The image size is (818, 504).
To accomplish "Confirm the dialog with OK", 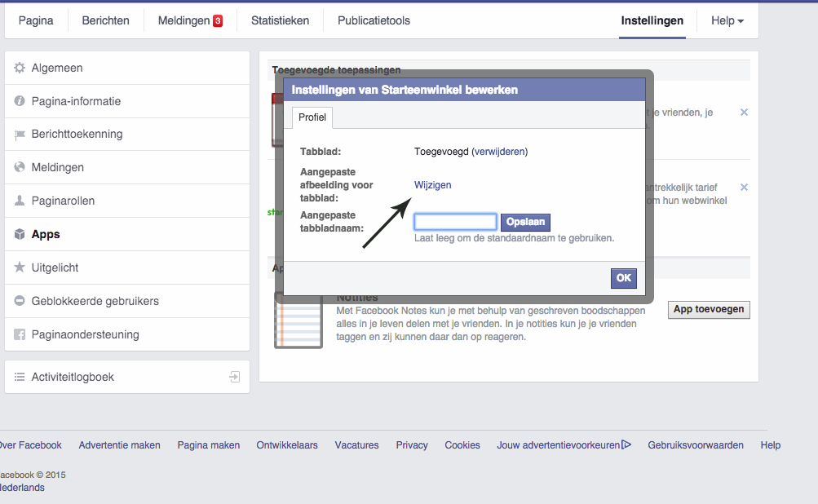I will 623,278.
